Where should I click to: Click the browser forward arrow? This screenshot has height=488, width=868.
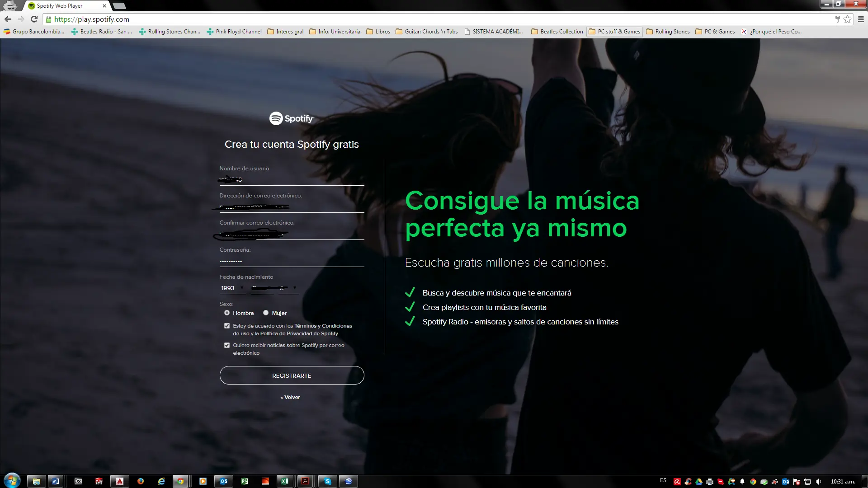(x=21, y=19)
